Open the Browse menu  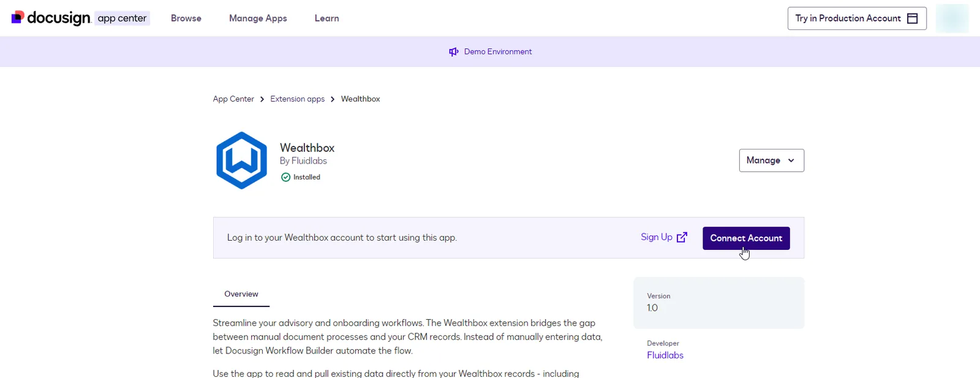(x=186, y=18)
